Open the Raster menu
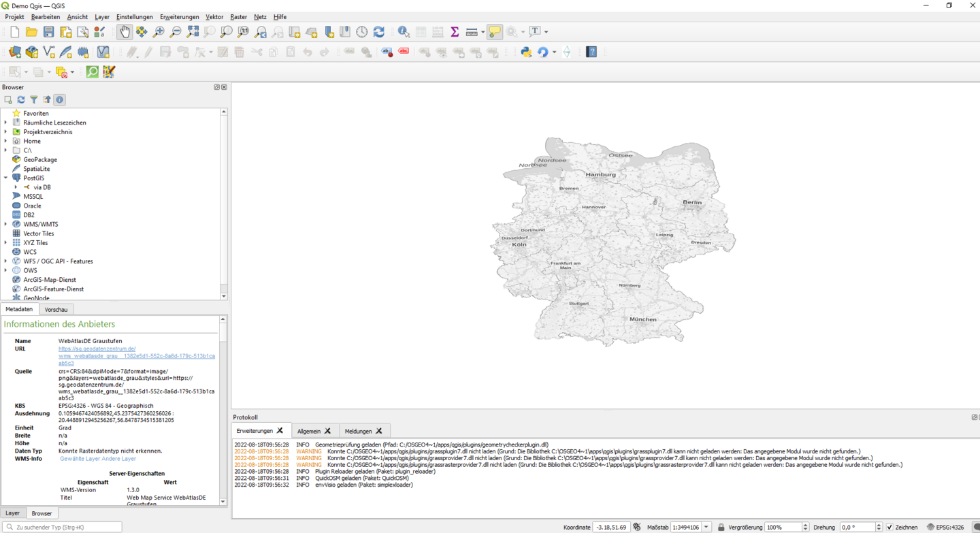This screenshot has height=533, width=980. coord(239,17)
